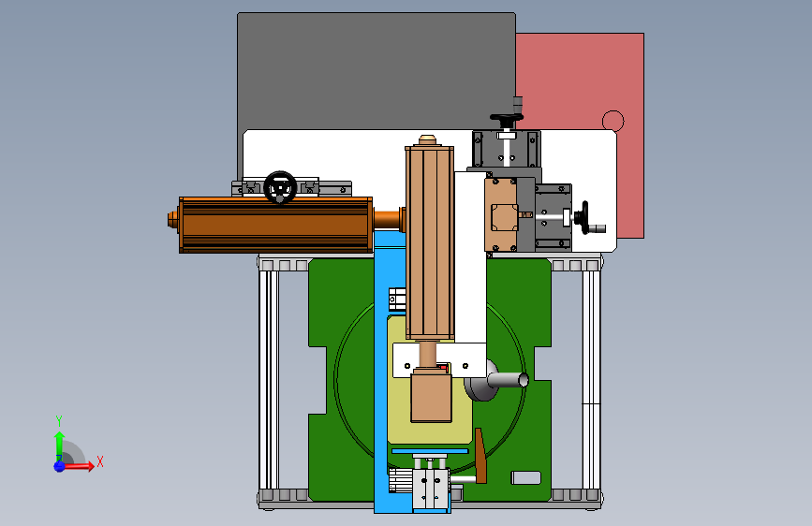Click the circular hole in the pink panel

click(x=613, y=121)
